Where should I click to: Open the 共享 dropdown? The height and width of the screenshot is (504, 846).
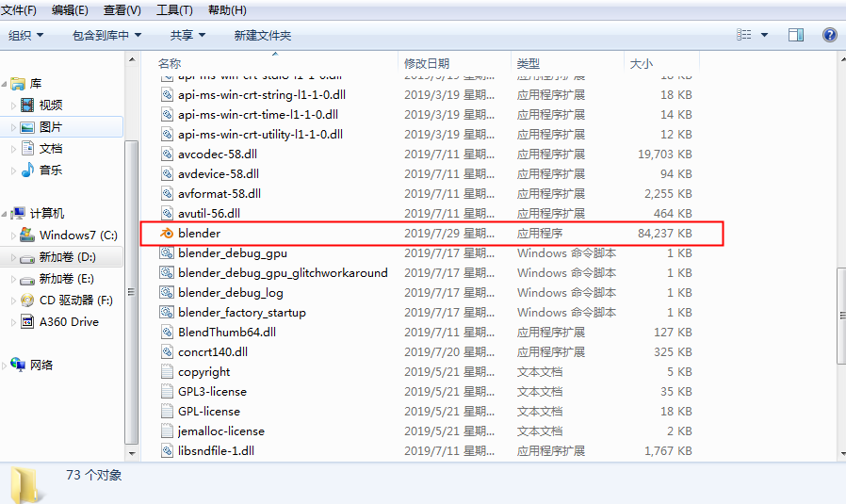tap(187, 36)
